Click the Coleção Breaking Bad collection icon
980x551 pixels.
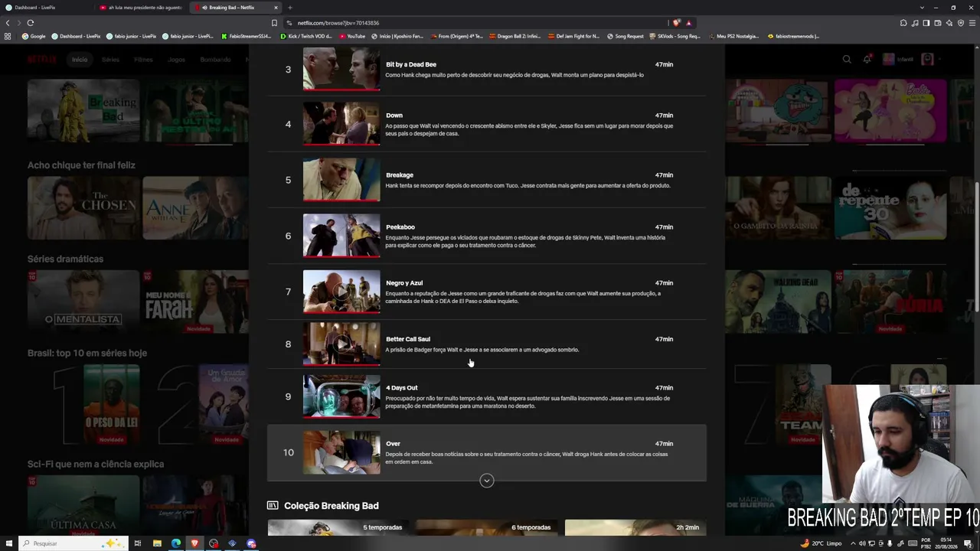coord(273,505)
